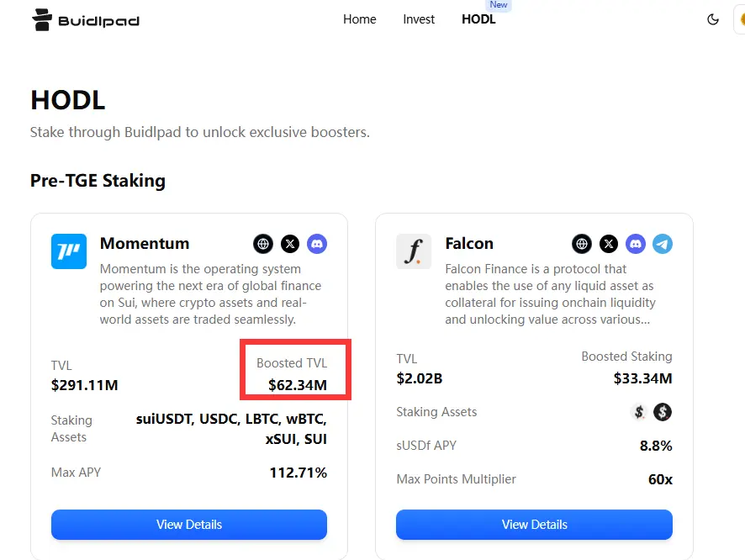This screenshot has width=745, height=560.
Task: Click the light dollar staking asset icon
Action: coord(639,412)
